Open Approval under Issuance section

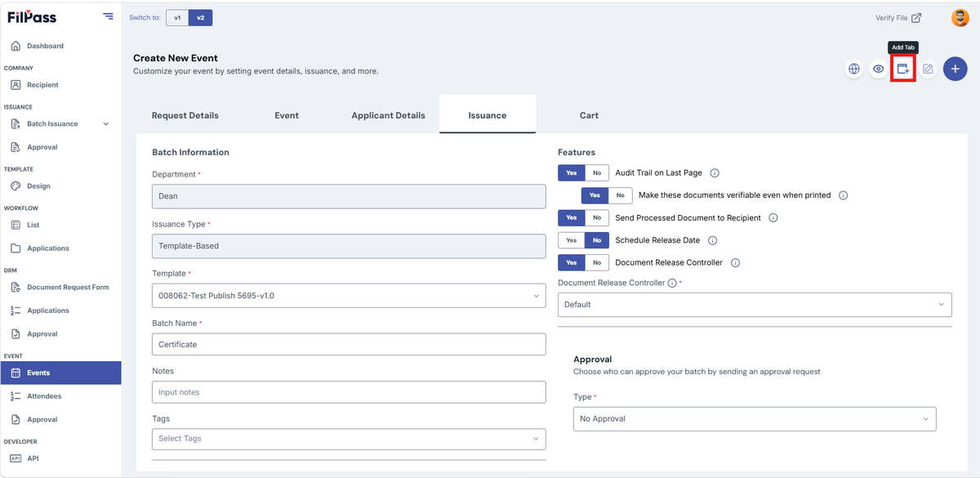(42, 147)
